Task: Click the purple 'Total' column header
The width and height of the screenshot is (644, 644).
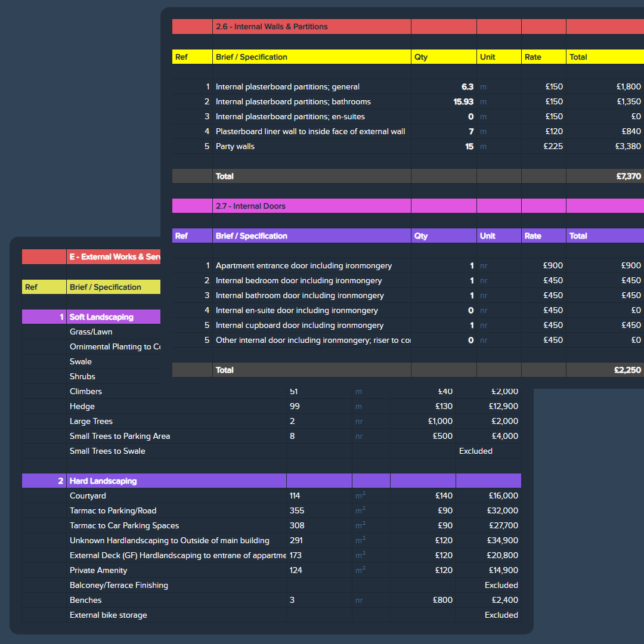Action: click(x=578, y=236)
